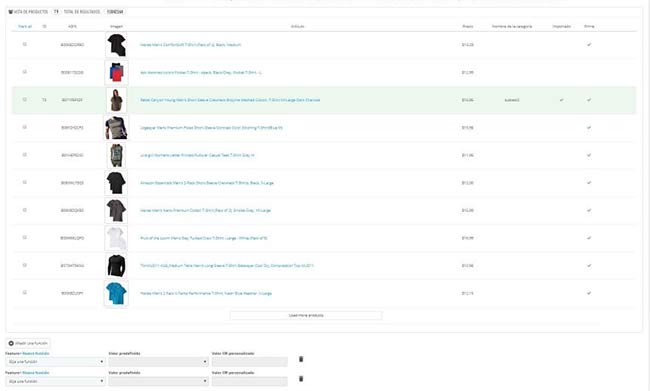
Task: Click the Prime checkmark in the first row
Action: click(x=589, y=44)
